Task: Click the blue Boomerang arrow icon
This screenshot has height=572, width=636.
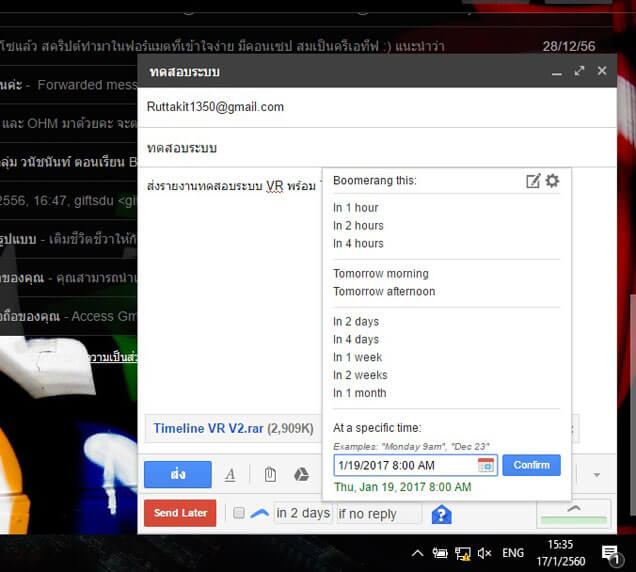Action: 260,513
